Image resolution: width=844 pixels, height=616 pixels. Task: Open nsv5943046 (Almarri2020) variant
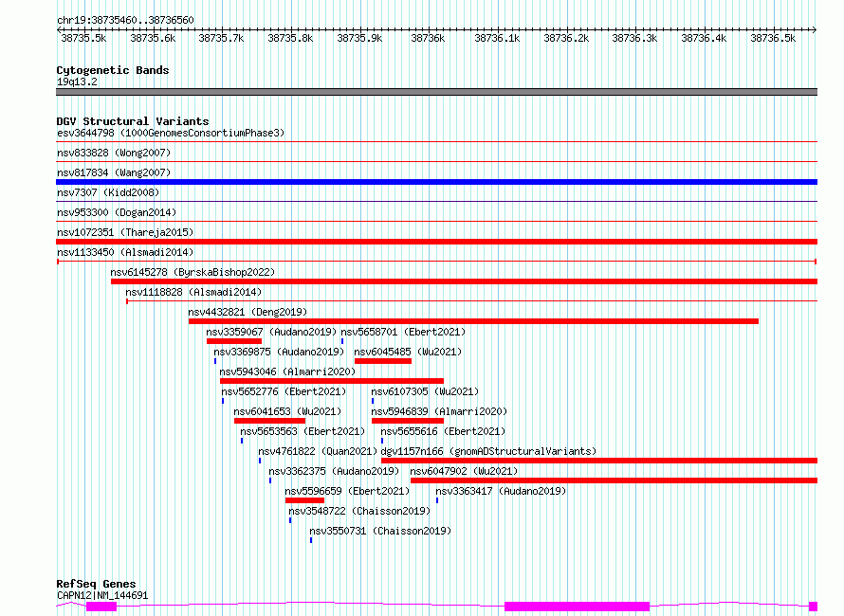click(x=287, y=371)
